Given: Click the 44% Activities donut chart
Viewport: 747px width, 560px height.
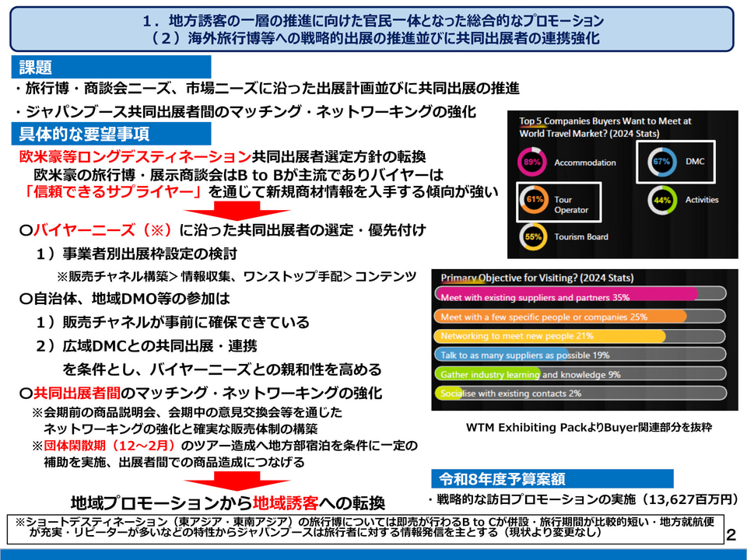Looking at the screenshot, I should 661,200.
